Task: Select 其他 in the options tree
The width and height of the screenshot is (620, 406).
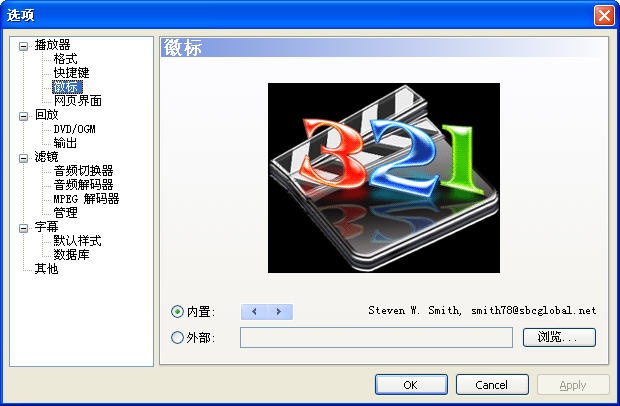Action: pyautogui.click(x=46, y=269)
